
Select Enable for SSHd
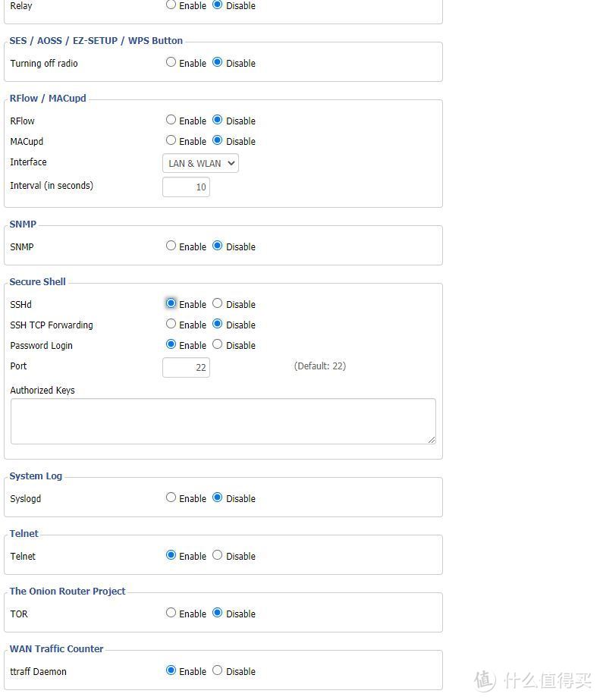point(171,303)
